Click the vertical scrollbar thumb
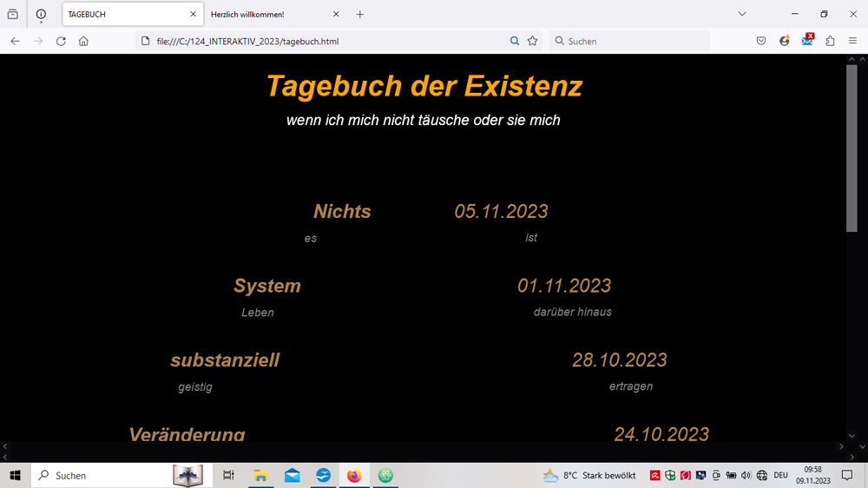 tap(852, 148)
